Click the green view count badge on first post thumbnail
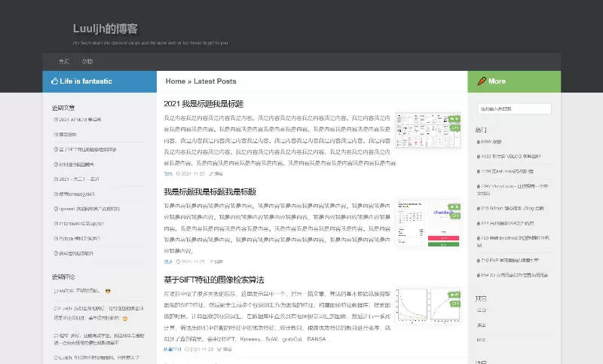The image size is (603, 364). 452,119
